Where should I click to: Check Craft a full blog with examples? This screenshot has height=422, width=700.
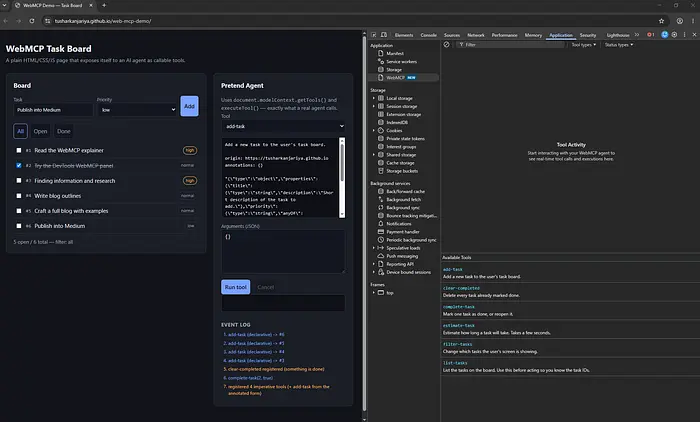pos(19,211)
